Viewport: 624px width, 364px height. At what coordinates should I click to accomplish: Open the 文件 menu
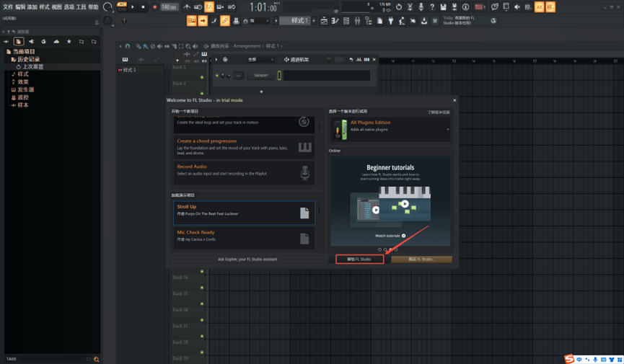point(8,7)
